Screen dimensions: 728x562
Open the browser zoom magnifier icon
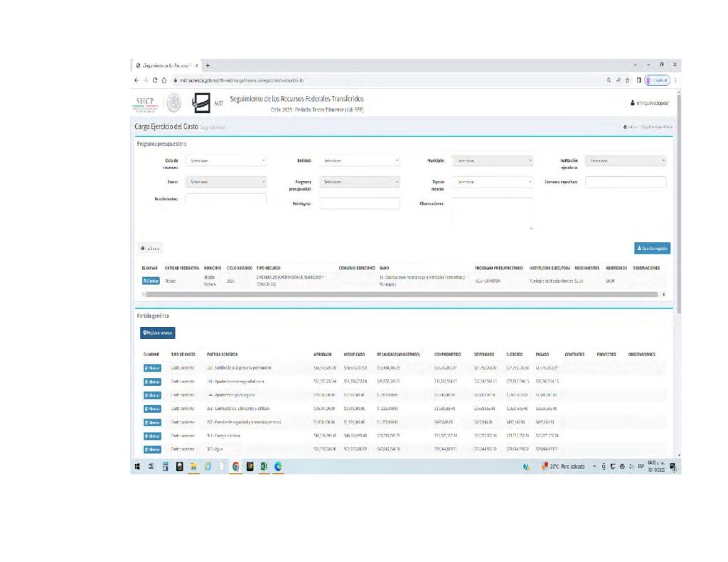tap(609, 80)
